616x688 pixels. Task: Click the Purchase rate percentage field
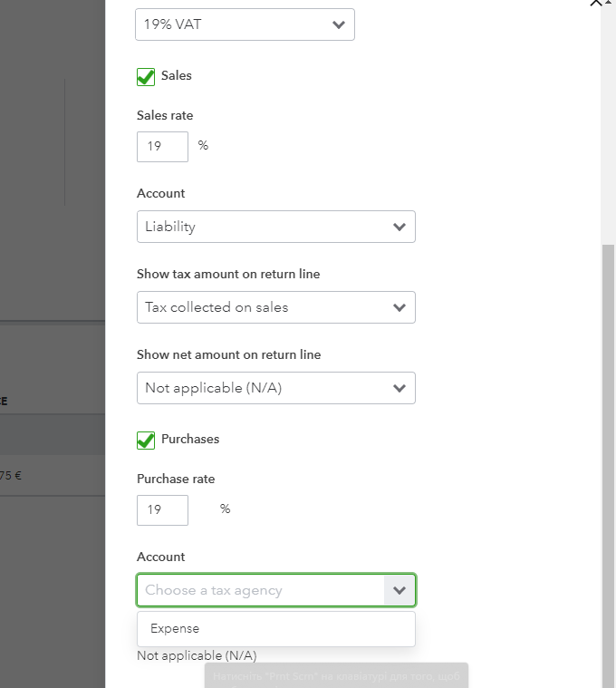(x=162, y=510)
